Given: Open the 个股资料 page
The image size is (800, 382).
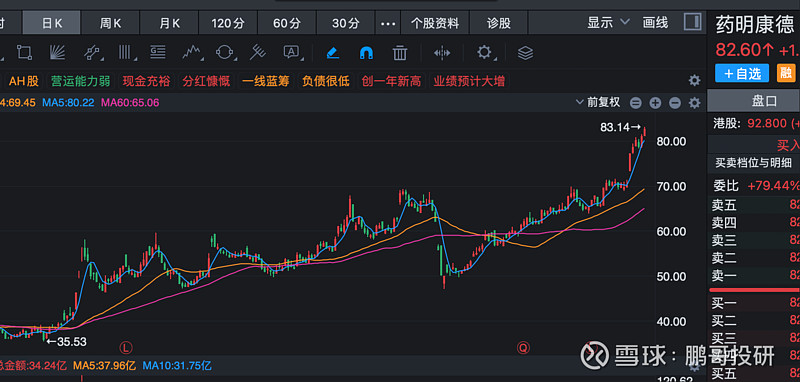Looking at the screenshot, I should click(435, 23).
